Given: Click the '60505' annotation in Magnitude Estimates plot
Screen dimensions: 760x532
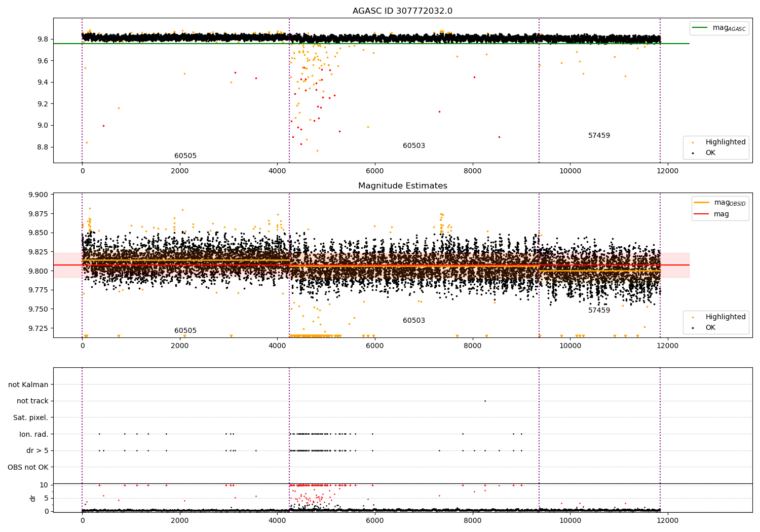Looking at the screenshot, I should coord(185,331).
